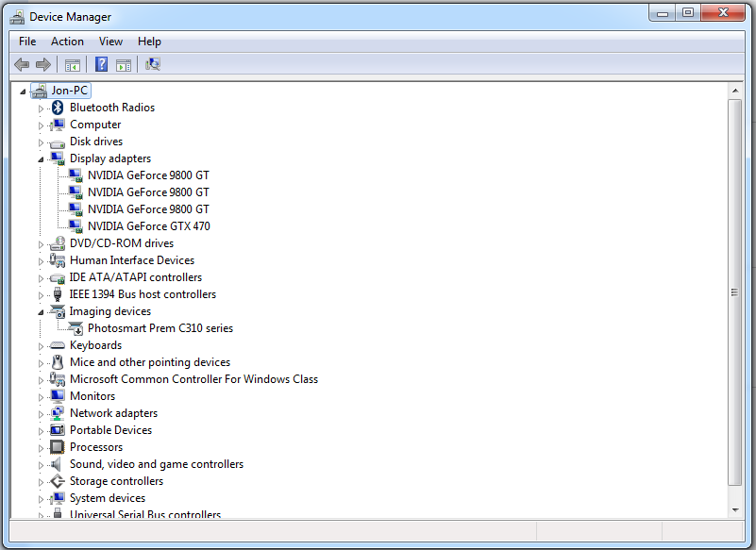This screenshot has height=550, width=756.
Task: Click the Sound, video and game controllers speaker icon
Action: (x=57, y=464)
